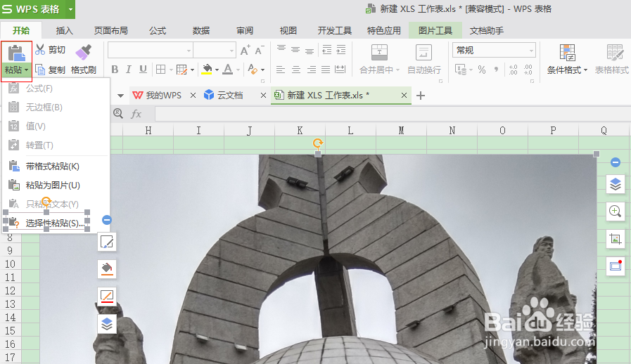Switch to the 图片工具 ribbon tab
The height and width of the screenshot is (364, 631).
point(435,31)
